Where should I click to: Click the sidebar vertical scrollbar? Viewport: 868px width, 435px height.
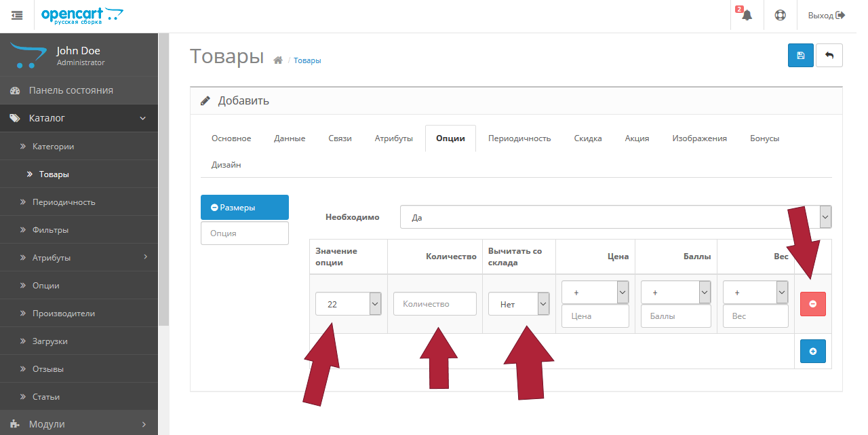163,180
